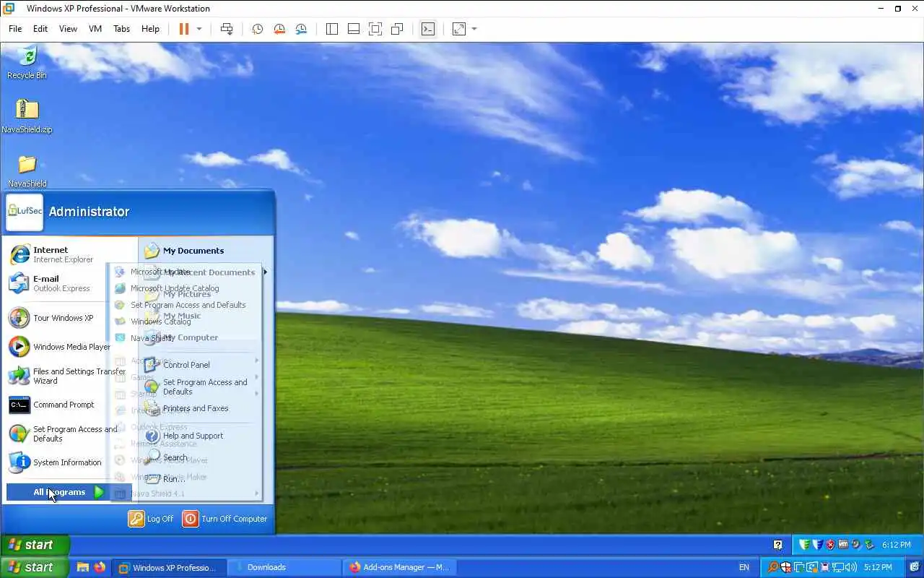Click the green shield tray icon
Viewport: 924px width, 578px height.
(x=805, y=545)
